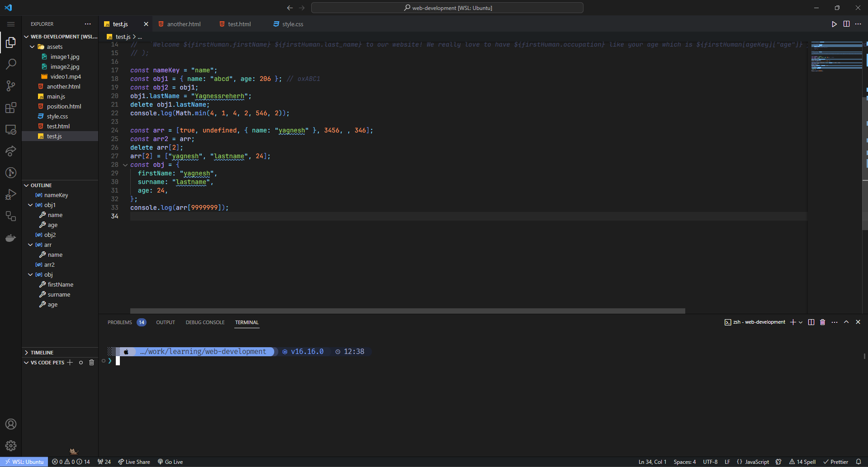Go back in navigation history
Screen dimensions: 868x467
290,8
